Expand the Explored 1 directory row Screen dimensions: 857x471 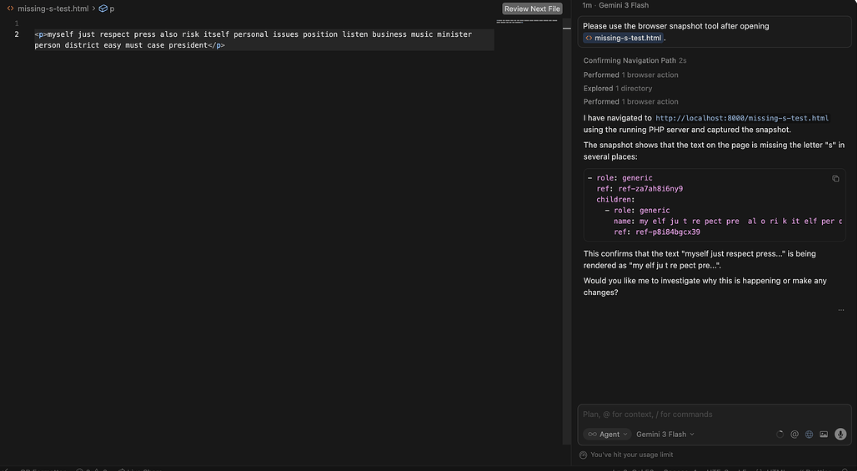pos(617,89)
